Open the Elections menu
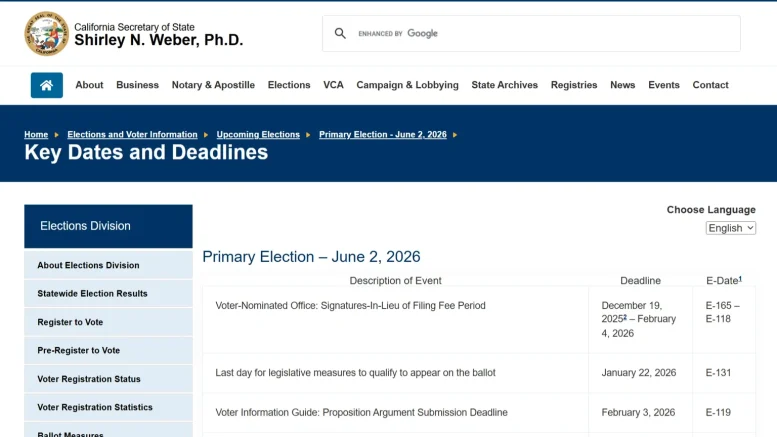 coord(289,85)
